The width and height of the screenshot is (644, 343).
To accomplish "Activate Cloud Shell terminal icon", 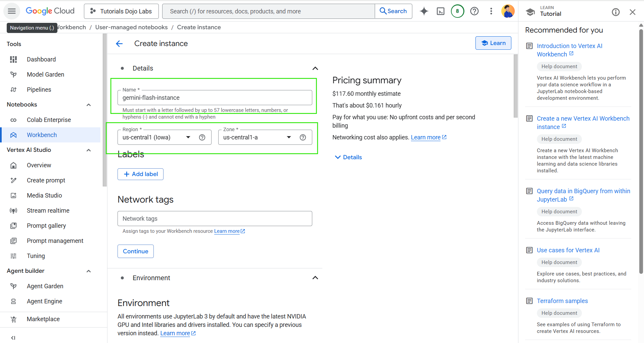I will pos(441,11).
